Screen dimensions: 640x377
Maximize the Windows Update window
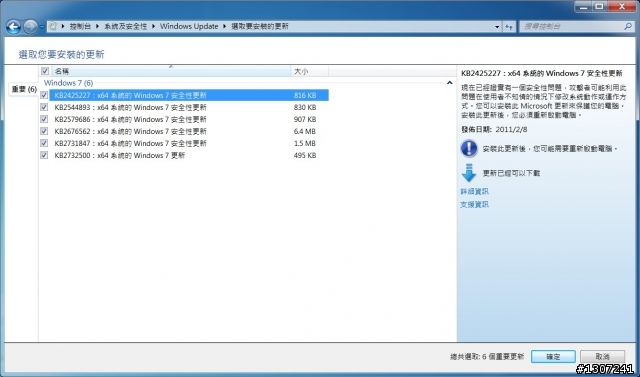tap(599, 6)
